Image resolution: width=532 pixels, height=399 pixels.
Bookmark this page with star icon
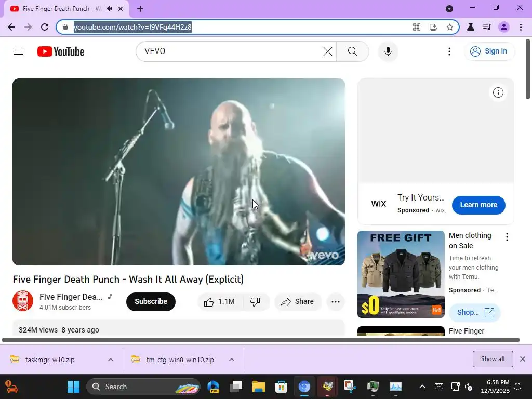point(450,27)
